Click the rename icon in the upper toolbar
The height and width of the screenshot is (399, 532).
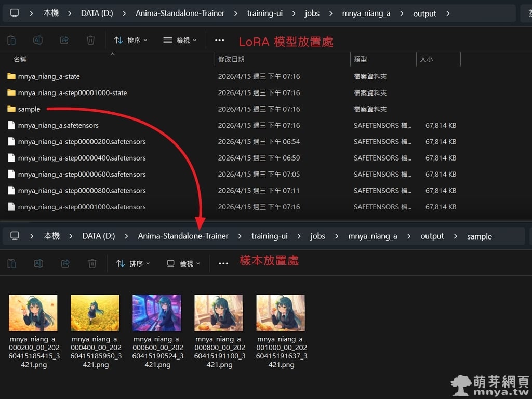(38, 40)
